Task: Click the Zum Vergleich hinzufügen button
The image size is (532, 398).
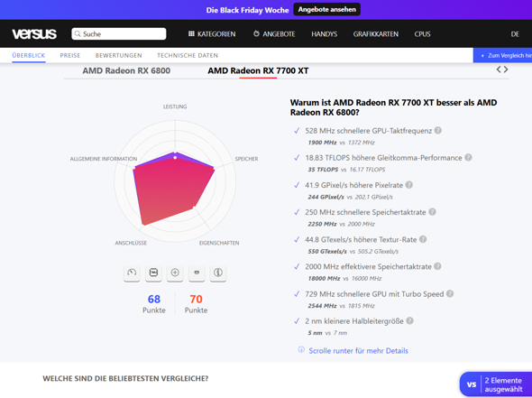Action: click(x=502, y=55)
